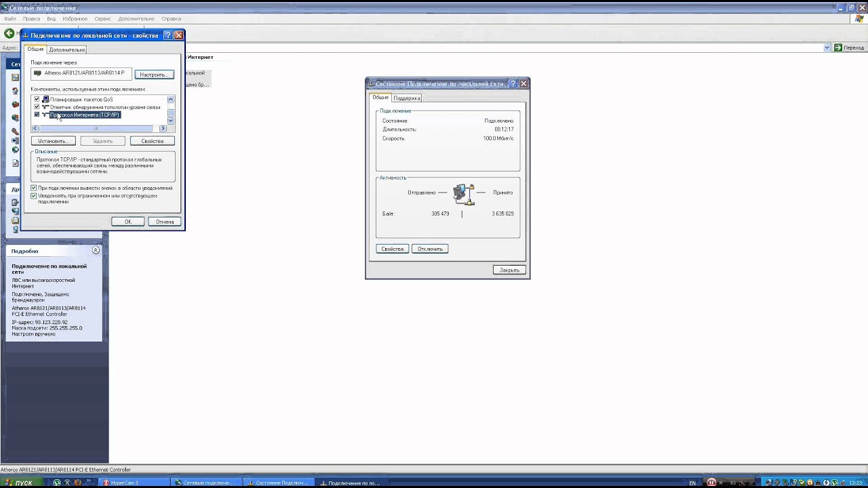The width and height of the screenshot is (868, 488).
Task: Click the Отключить button
Action: (430, 249)
